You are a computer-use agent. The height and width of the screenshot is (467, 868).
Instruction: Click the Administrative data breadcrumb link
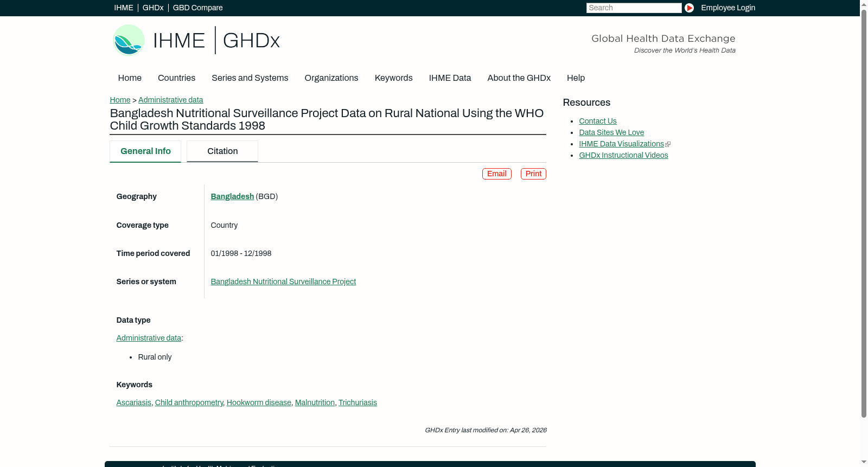tap(171, 100)
